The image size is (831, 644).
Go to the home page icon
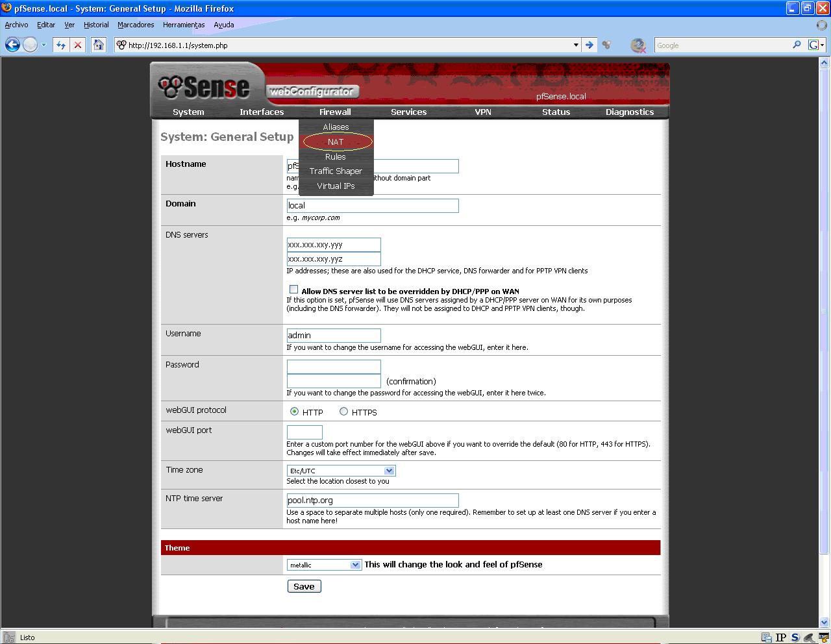[98, 45]
